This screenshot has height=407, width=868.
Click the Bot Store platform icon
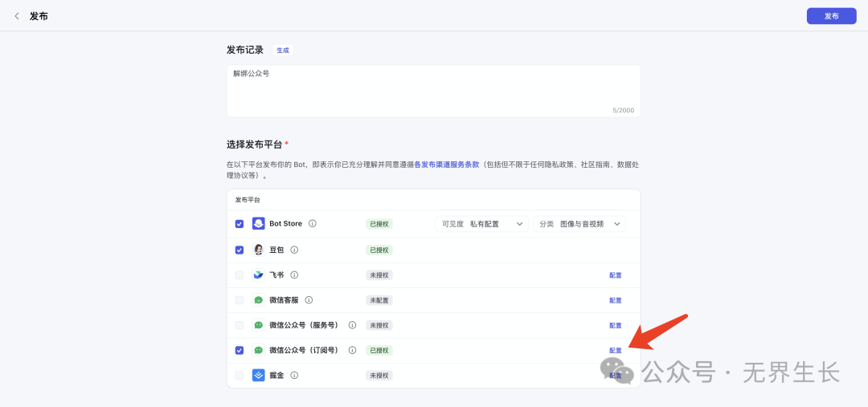(x=259, y=224)
